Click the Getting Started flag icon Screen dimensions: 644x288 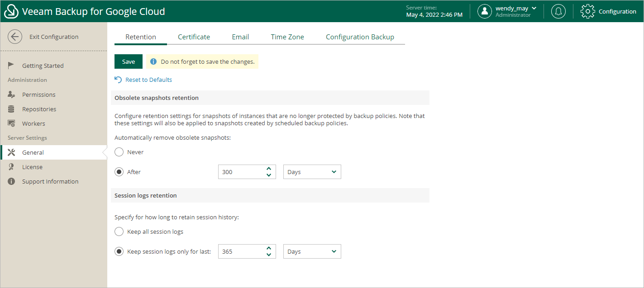click(11, 66)
